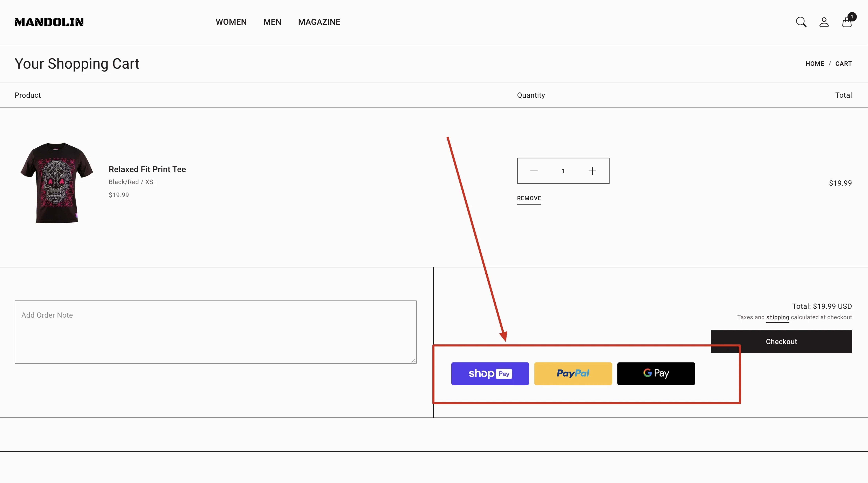Click the Relaxed Fit Print Tee title
868x483 pixels.
(x=147, y=169)
